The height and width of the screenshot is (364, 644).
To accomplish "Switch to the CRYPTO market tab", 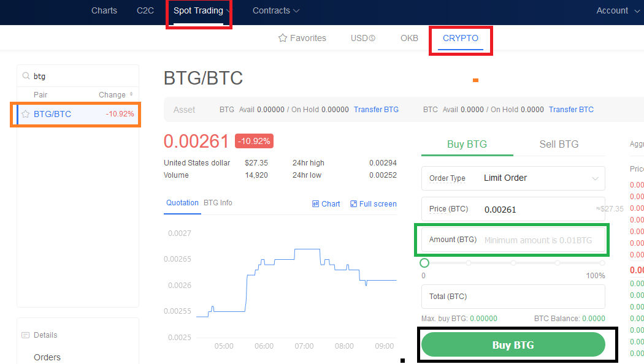I will point(461,38).
